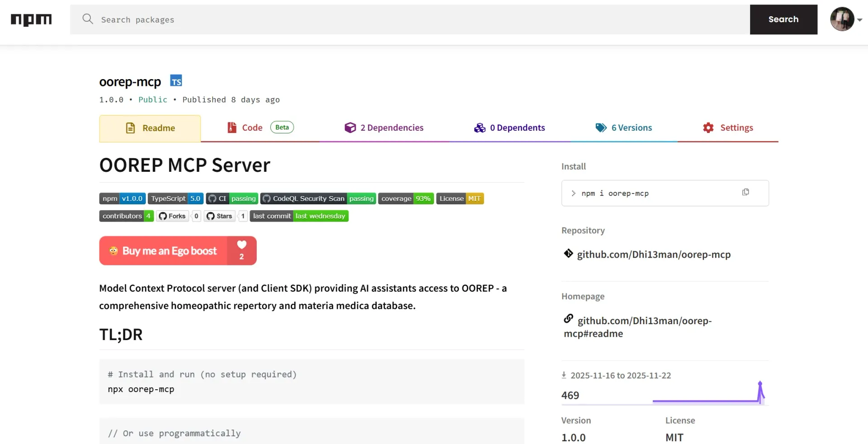Click the CodeQL Security Scan passing badge

(317, 198)
